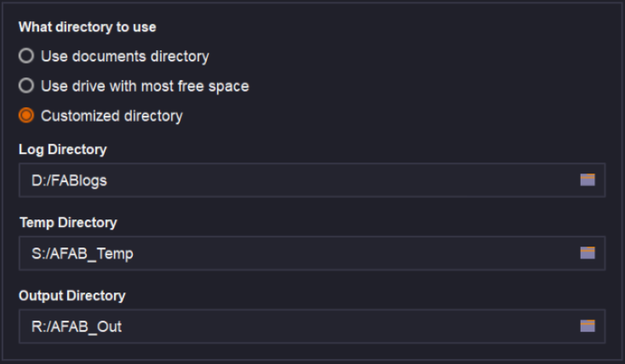Place cursor on the S:/AFAB_Temp path text
Viewport: 625px width, 364px height.
coord(77,253)
